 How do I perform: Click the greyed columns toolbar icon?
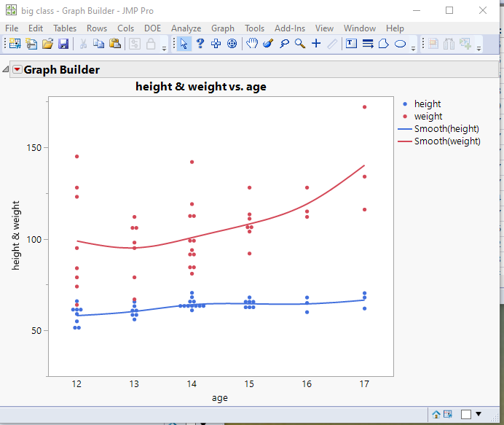(449, 44)
